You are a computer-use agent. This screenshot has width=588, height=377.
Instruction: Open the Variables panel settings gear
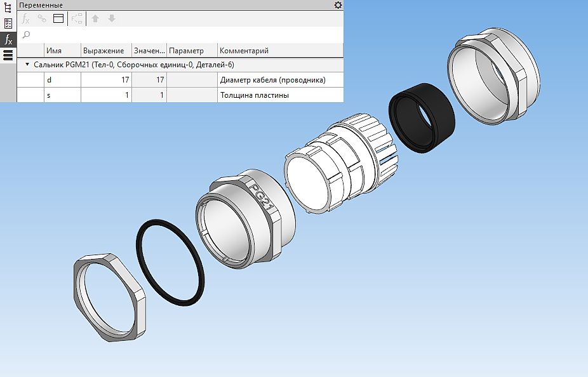coord(338,5)
